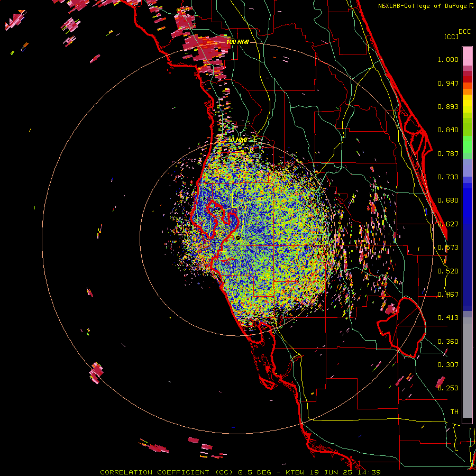Select the 0.360 legend value
This screenshot has height=476, width=476.
pyautogui.click(x=448, y=342)
